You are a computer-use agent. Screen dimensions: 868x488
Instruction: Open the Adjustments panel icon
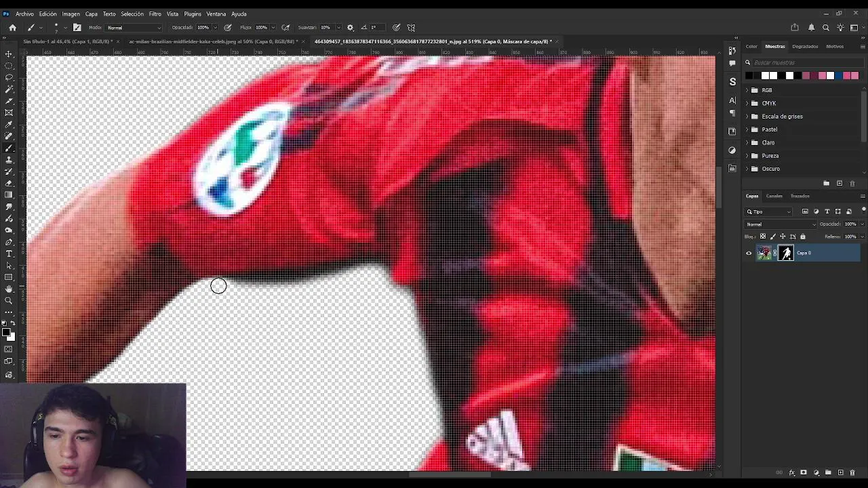[732, 150]
